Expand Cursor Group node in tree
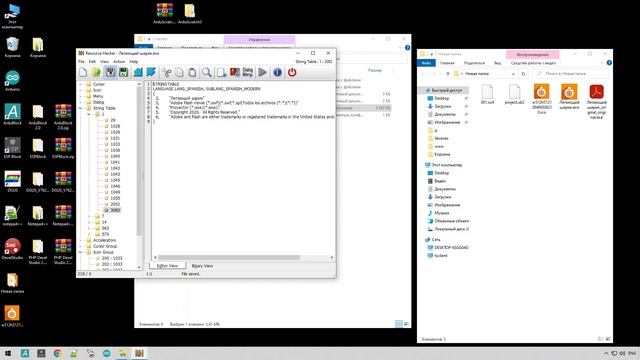Viewport: 640px width, 360px height. click(x=81, y=246)
